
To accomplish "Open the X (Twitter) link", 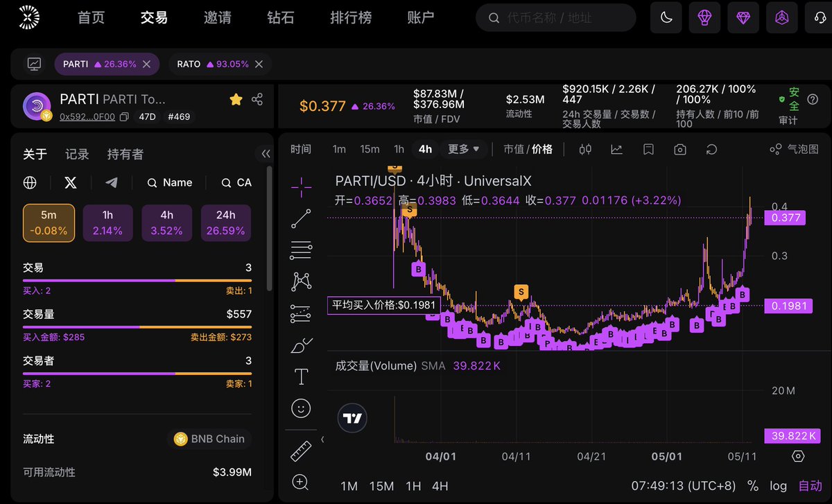I will (x=70, y=183).
